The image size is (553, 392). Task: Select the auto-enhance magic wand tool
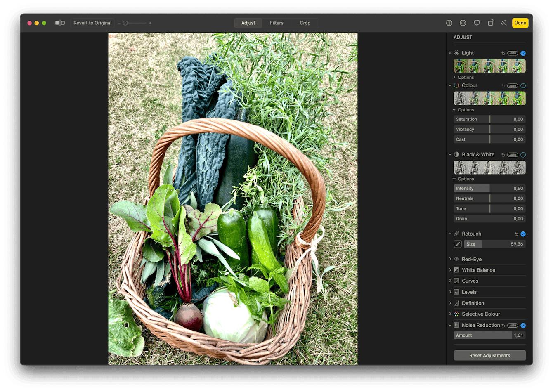pyautogui.click(x=504, y=23)
